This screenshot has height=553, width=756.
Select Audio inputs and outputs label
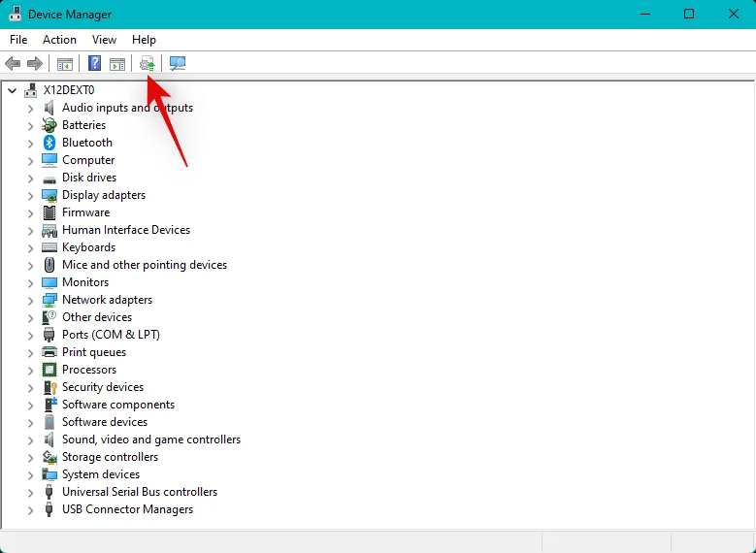[x=127, y=108]
